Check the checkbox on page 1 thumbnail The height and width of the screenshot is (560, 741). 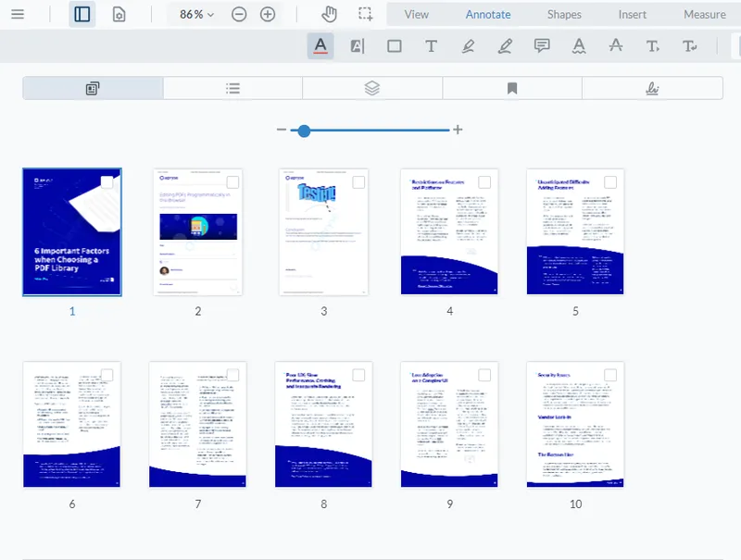coord(107,182)
